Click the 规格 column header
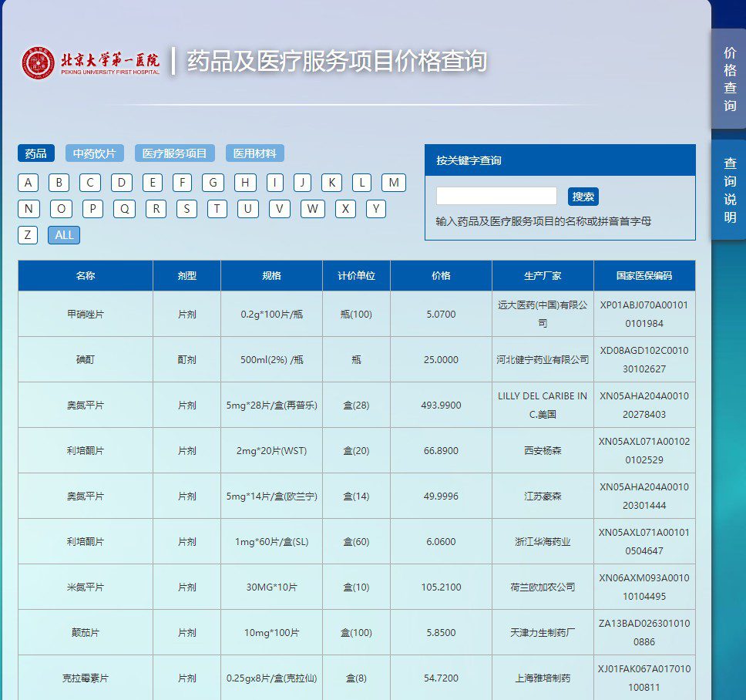 [x=272, y=275]
